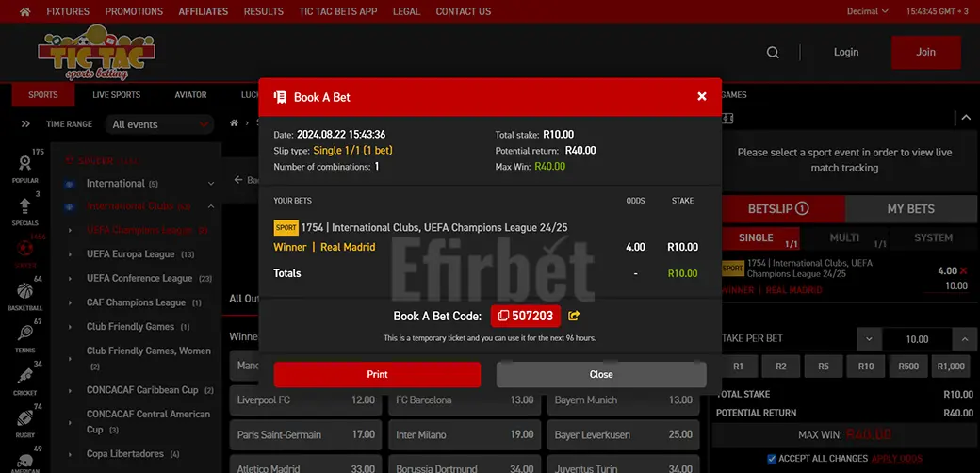Remove the Real Madrid selection from betslip
The image size is (980, 473).
tap(963, 270)
